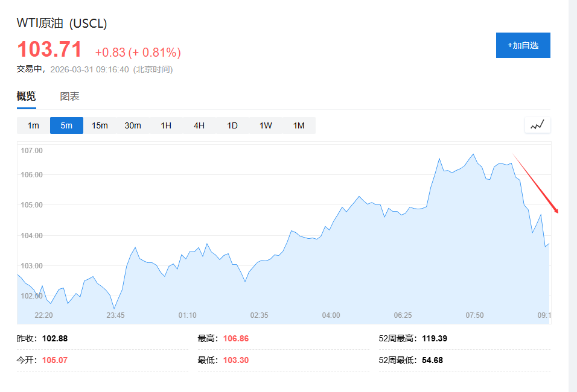This screenshot has height=392, width=577.
Task: Select the 15m timeframe
Action: point(99,125)
